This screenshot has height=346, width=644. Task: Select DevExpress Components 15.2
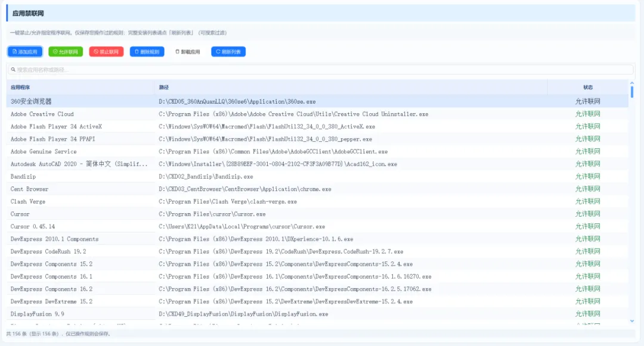pyautogui.click(x=51, y=264)
